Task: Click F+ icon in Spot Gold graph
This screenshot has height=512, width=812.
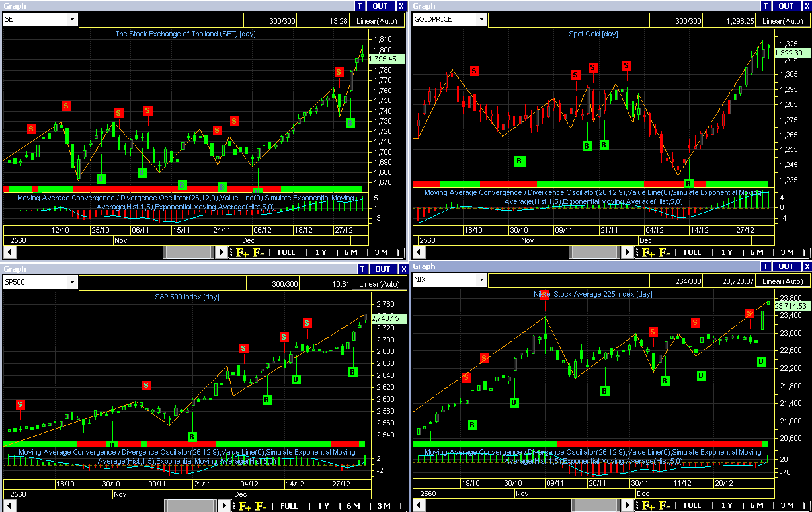Action: [648, 252]
